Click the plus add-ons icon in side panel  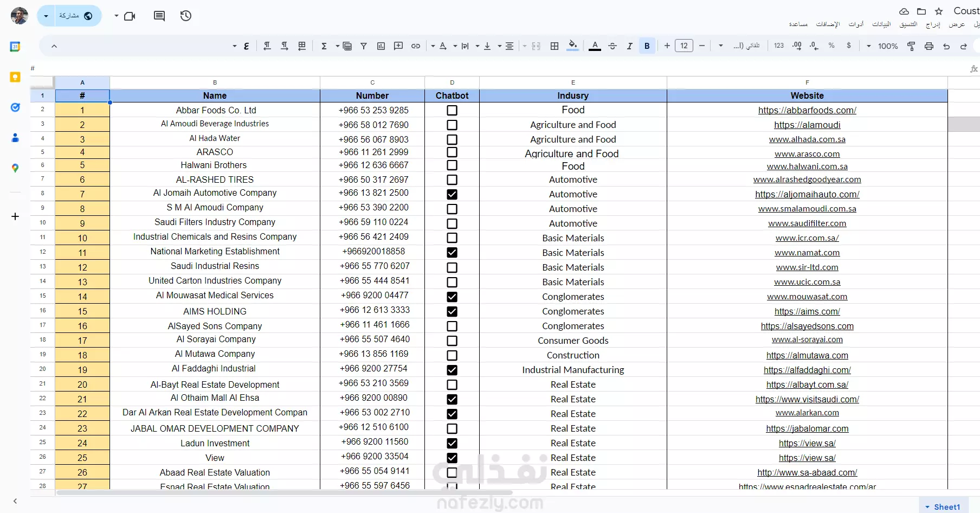(15, 216)
